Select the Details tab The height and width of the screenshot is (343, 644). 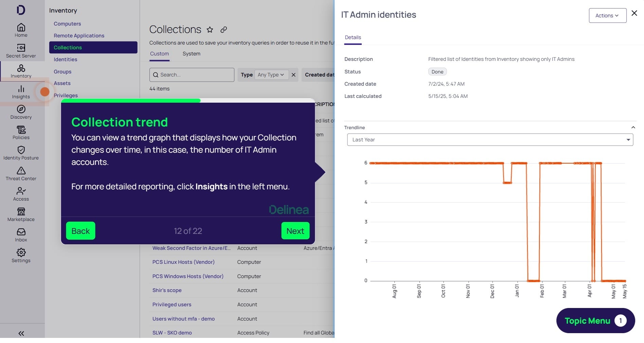tap(353, 37)
